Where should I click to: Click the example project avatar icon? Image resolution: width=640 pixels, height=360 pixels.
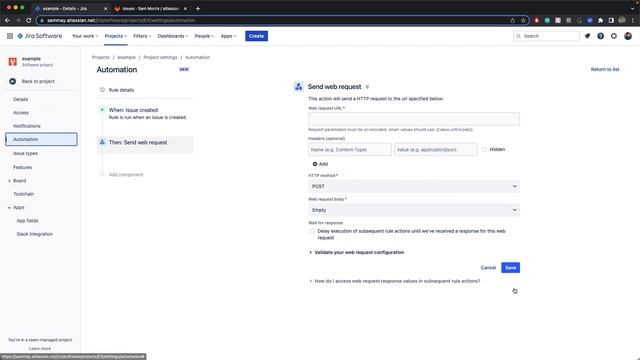tap(13, 62)
